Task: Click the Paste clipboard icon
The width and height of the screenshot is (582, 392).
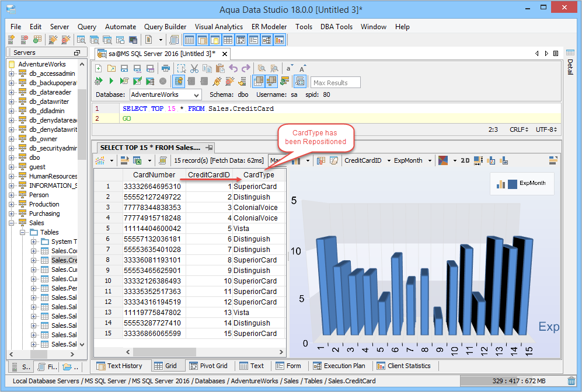Action: 221,68
